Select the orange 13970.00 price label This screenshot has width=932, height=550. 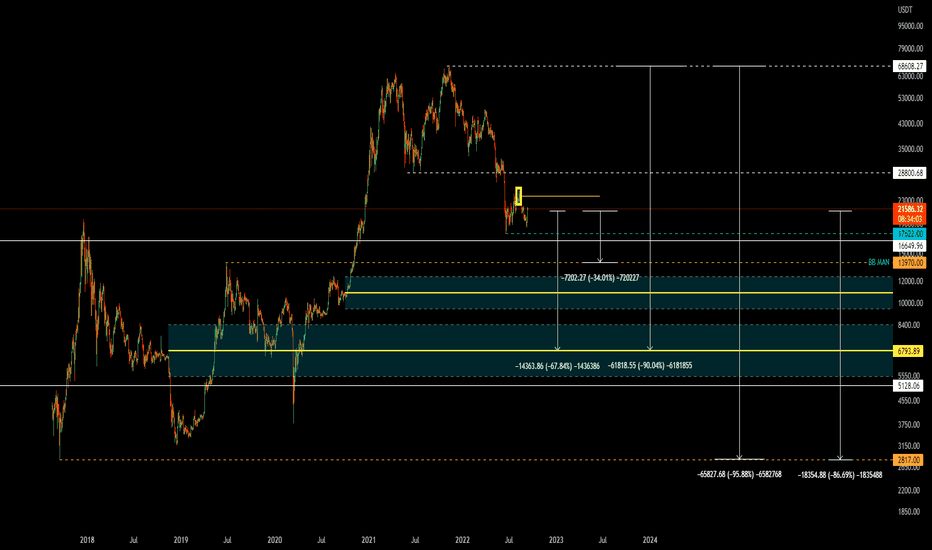click(909, 262)
